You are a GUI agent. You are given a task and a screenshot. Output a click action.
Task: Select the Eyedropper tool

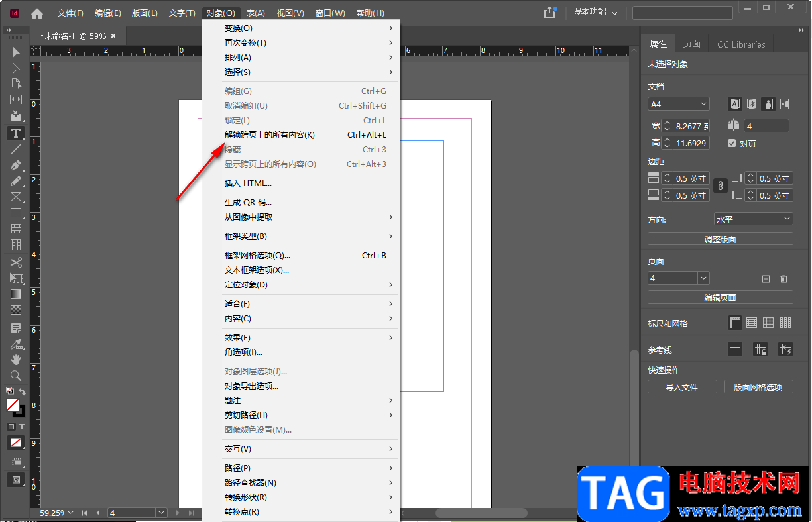[x=16, y=344]
